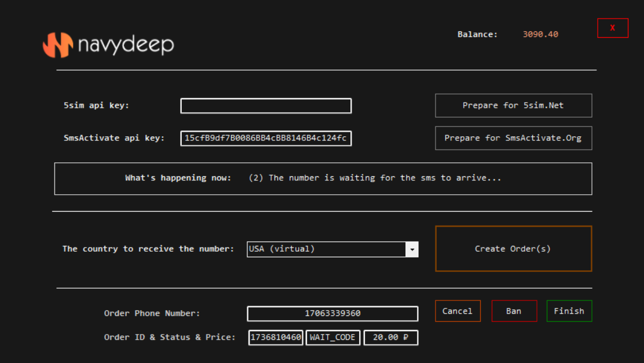Screen dimensions: 644x363
Task: Close the app with red X button
Action: (x=612, y=28)
